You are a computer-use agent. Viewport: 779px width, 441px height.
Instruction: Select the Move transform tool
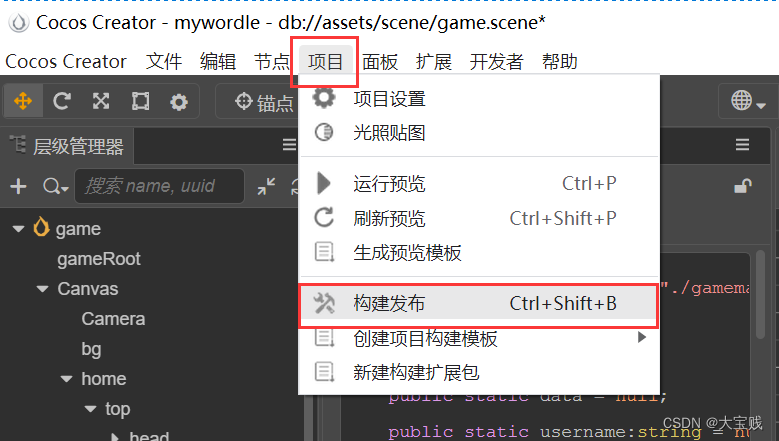pyautogui.click(x=23, y=101)
